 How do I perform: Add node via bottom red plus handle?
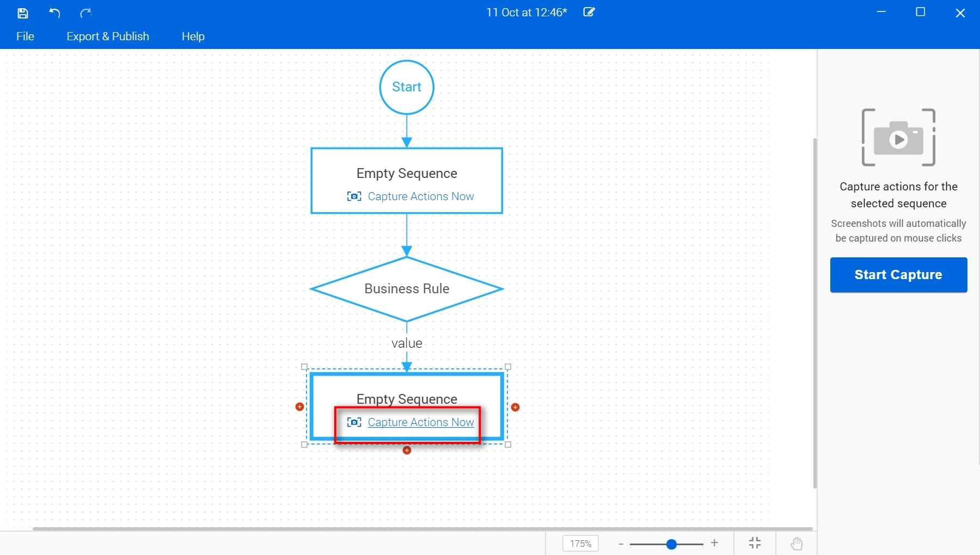[x=407, y=450]
